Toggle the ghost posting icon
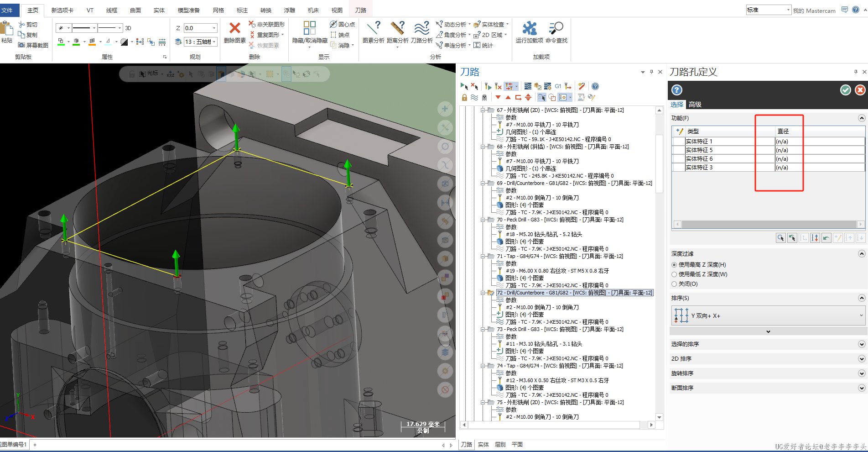 pyautogui.click(x=484, y=97)
